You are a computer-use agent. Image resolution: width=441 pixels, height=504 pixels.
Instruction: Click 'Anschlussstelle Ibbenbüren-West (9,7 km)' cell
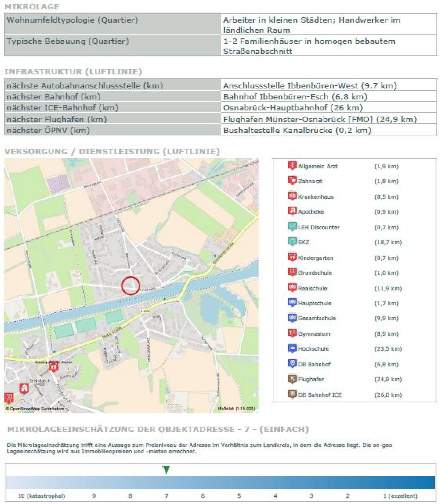pyautogui.click(x=329, y=85)
